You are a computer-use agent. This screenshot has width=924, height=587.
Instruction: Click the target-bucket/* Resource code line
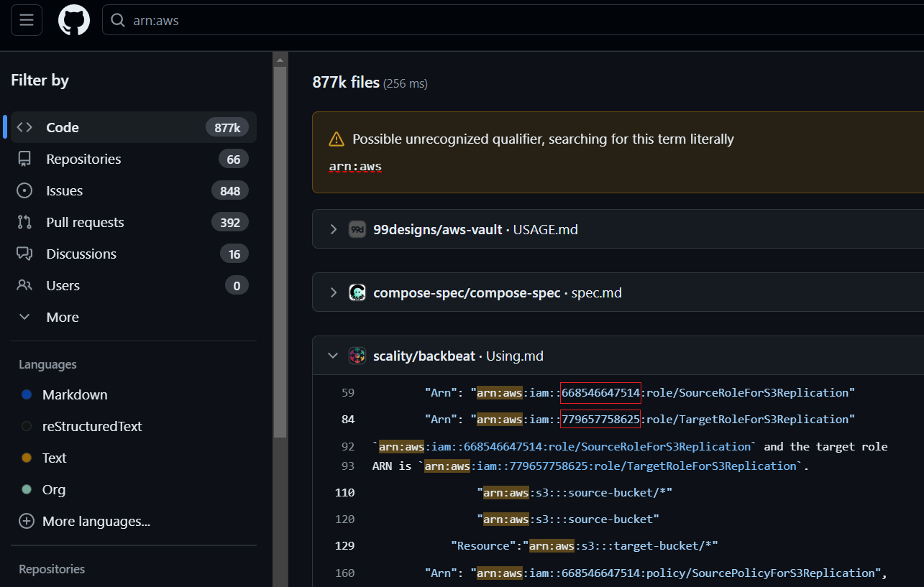pyautogui.click(x=585, y=546)
